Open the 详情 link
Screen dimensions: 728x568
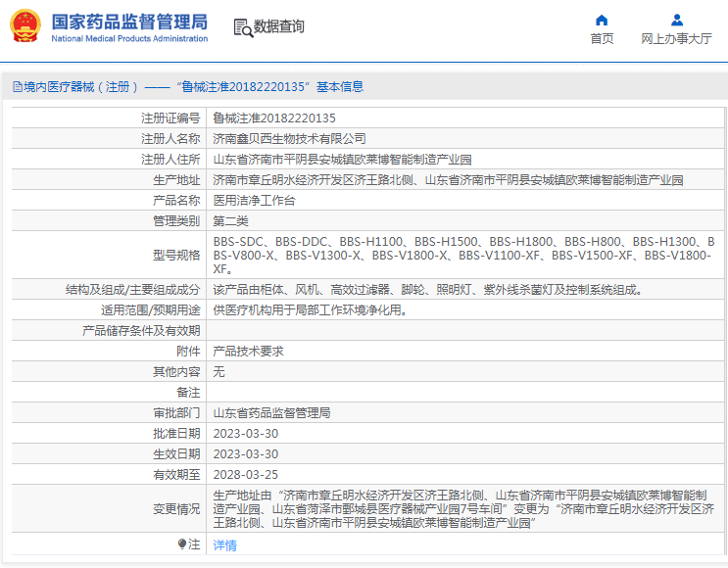[224, 545]
